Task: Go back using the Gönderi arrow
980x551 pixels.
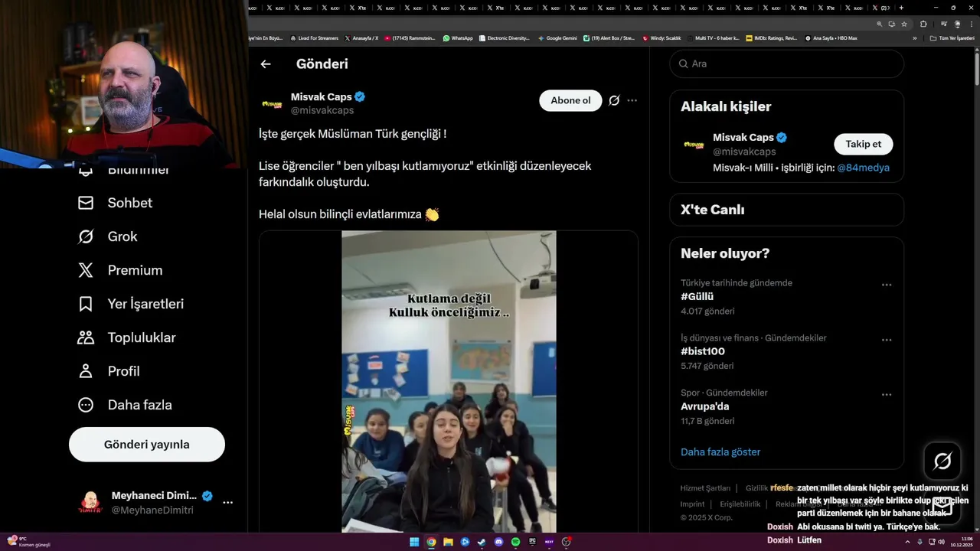Action: [266, 64]
